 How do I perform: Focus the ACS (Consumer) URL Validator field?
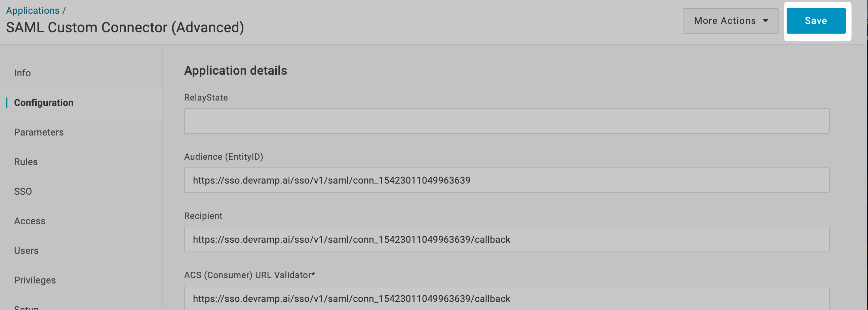coord(507,299)
